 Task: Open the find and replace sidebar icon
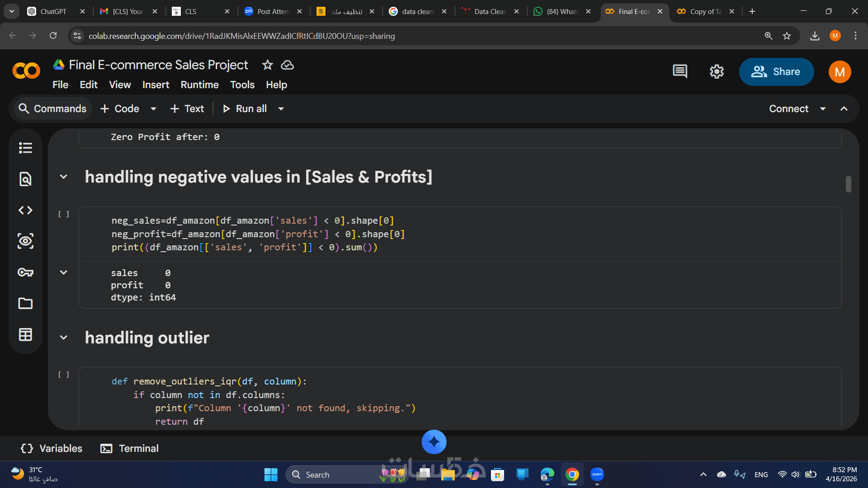point(25,179)
